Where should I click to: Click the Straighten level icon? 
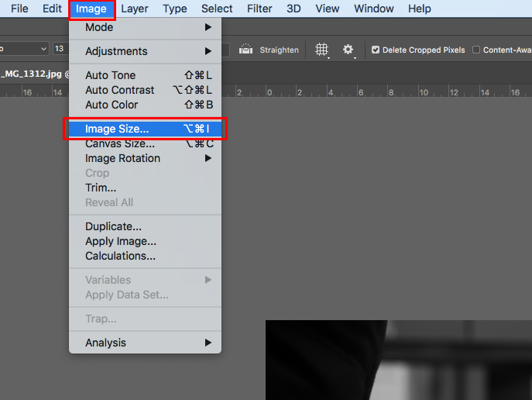coord(245,50)
